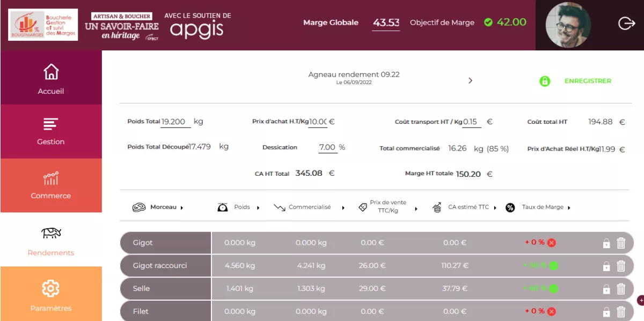
Task: Toggle the lock on Gigot raccourci row
Action: point(606,266)
